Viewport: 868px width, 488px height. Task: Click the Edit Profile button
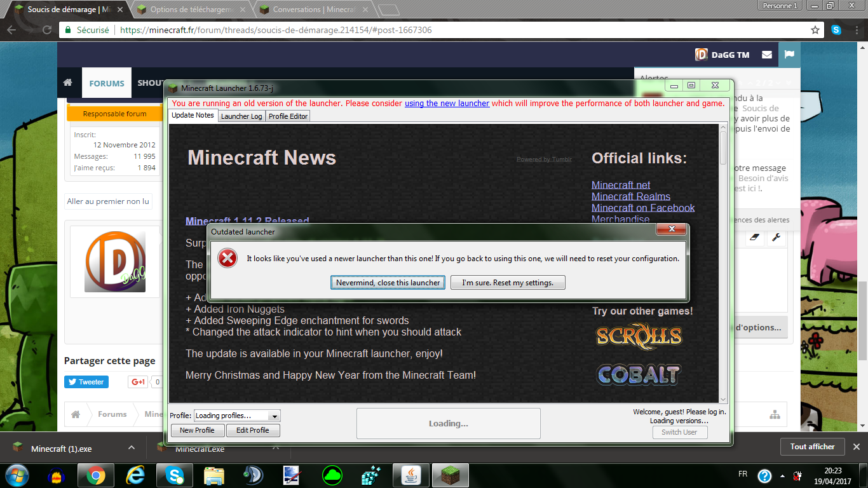(x=253, y=430)
